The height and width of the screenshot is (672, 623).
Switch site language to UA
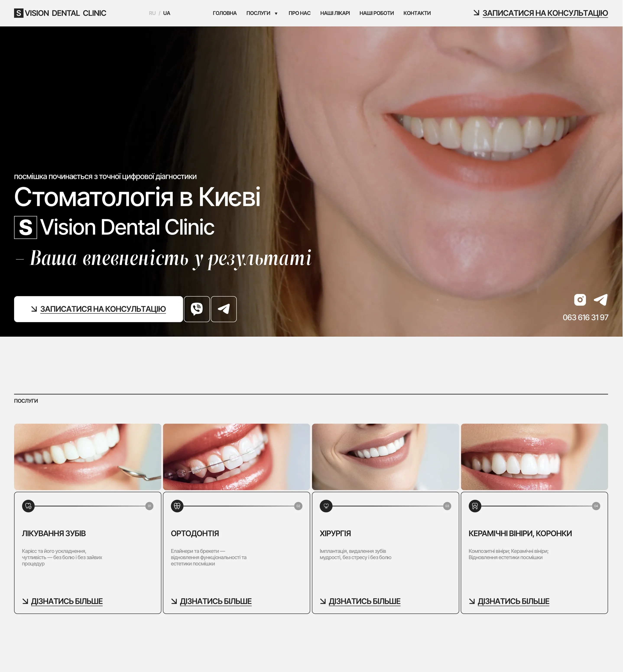pos(167,13)
